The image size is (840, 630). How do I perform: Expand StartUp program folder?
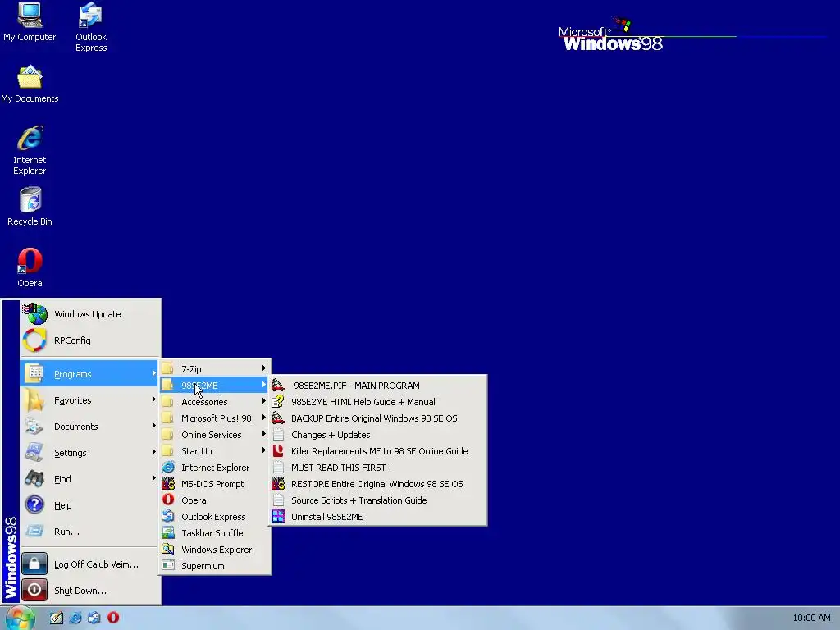(x=215, y=451)
